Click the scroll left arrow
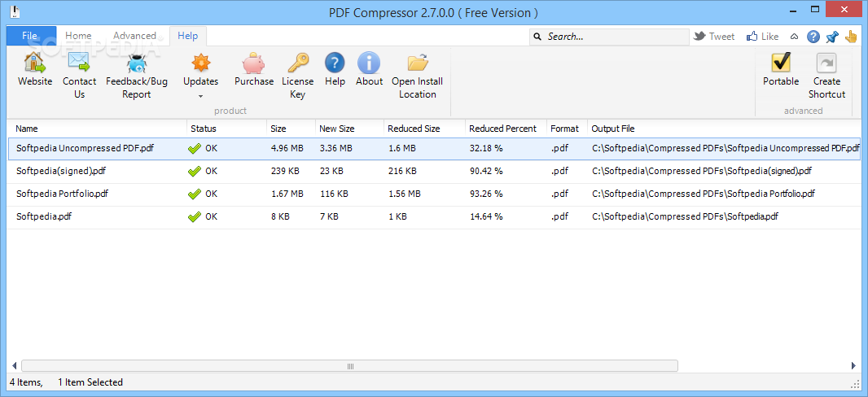868x397 pixels. pyautogui.click(x=14, y=366)
